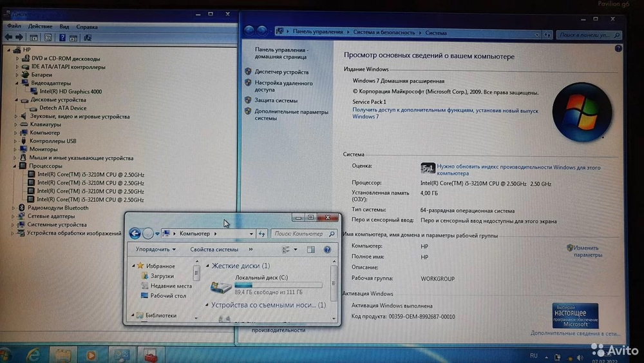
Task: Open the Упорядочить dropdown
Action: (156, 250)
